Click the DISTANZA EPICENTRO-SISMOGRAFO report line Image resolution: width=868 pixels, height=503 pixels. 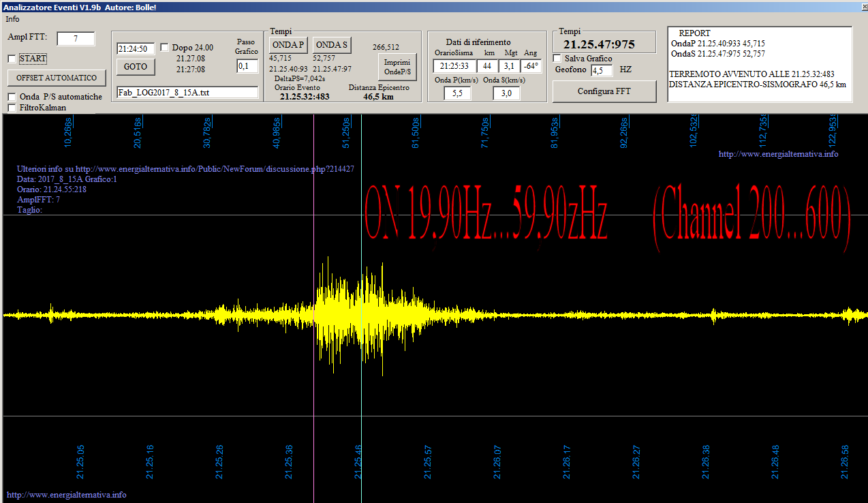pyautogui.click(x=758, y=84)
